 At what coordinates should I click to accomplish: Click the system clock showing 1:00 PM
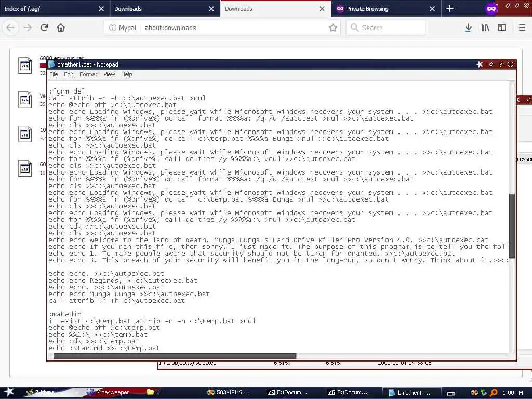[513, 393]
